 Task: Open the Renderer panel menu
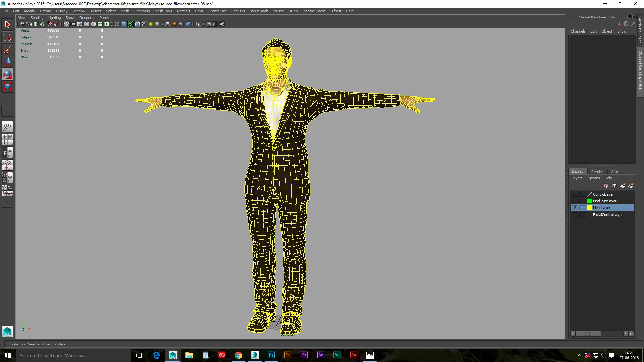tap(87, 18)
